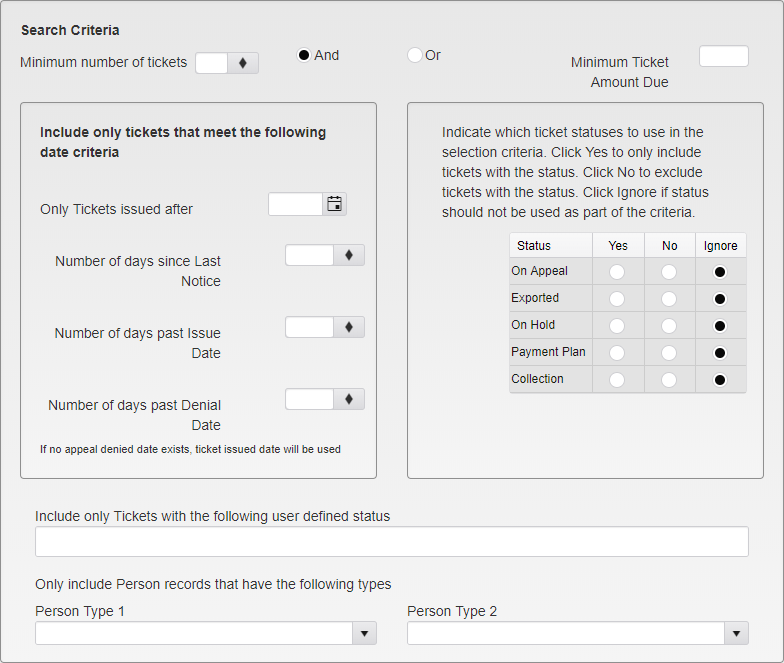Open Person Type 1 dropdown arrow
This screenshot has height=663, width=784.
364,634
